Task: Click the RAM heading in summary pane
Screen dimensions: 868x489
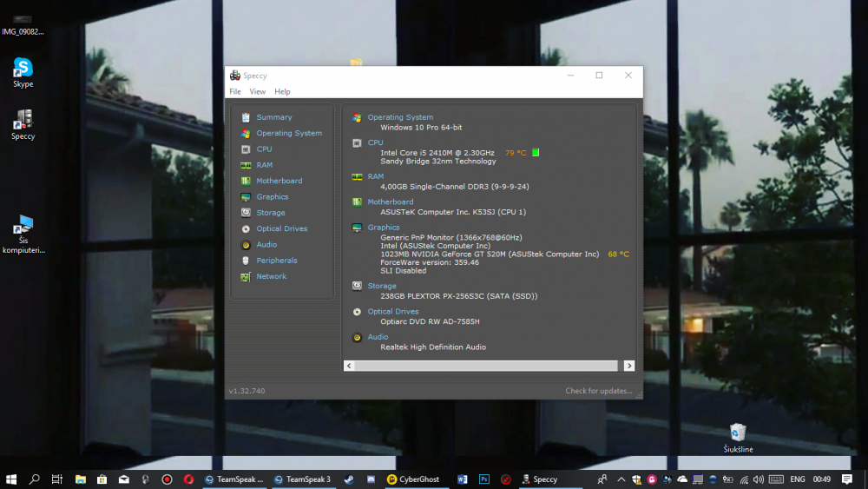Action: (x=375, y=176)
